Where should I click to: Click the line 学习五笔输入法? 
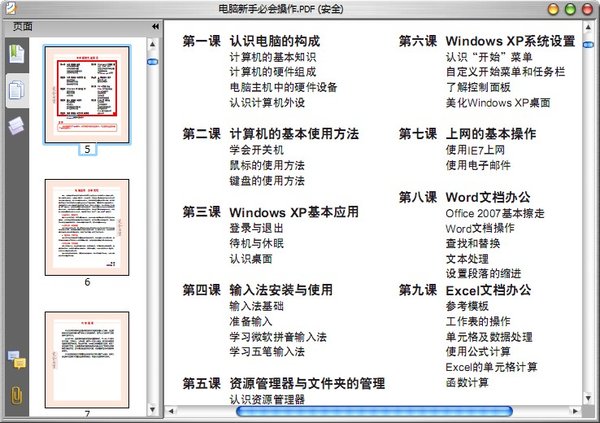pos(267,351)
